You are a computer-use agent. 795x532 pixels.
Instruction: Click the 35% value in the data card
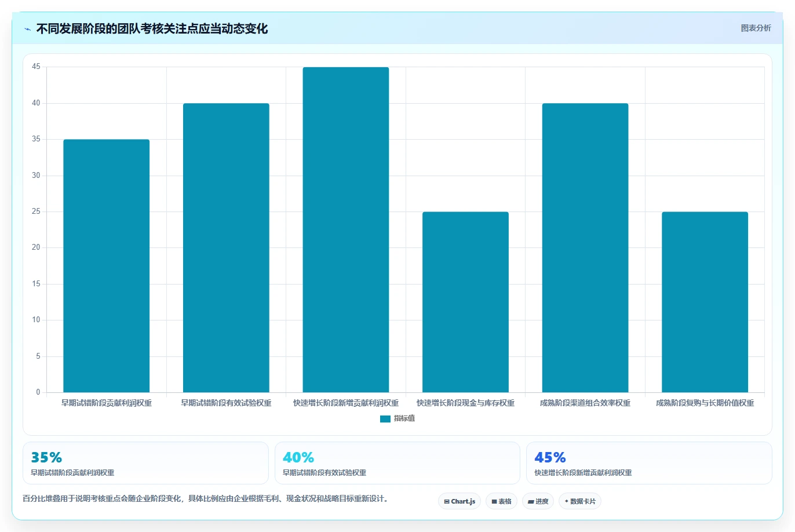[x=46, y=457]
